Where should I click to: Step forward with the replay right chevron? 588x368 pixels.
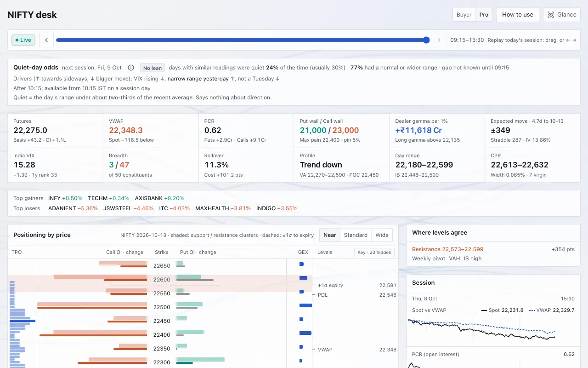coord(439,40)
